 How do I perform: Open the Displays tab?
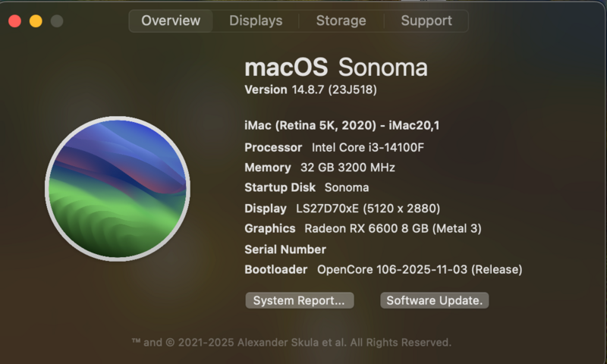click(256, 21)
